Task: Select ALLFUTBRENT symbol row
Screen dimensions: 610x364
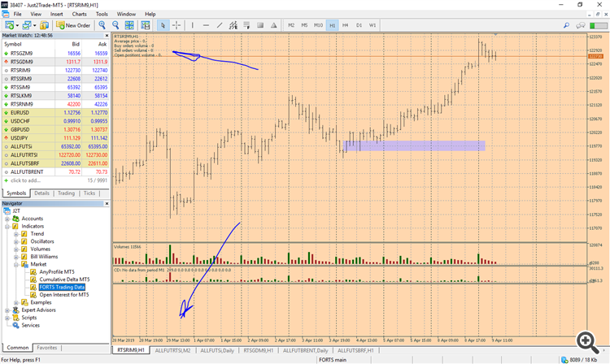Action: 56,171
